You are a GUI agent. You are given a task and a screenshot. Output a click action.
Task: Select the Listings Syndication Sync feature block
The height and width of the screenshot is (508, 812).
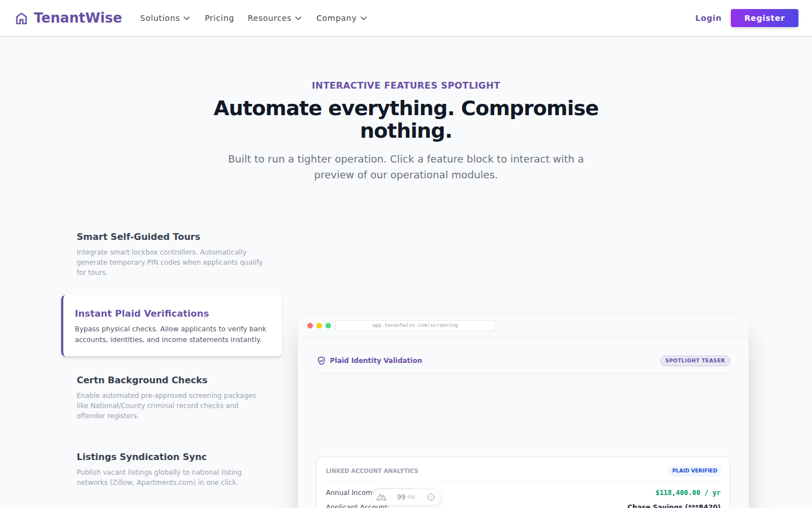click(x=171, y=469)
